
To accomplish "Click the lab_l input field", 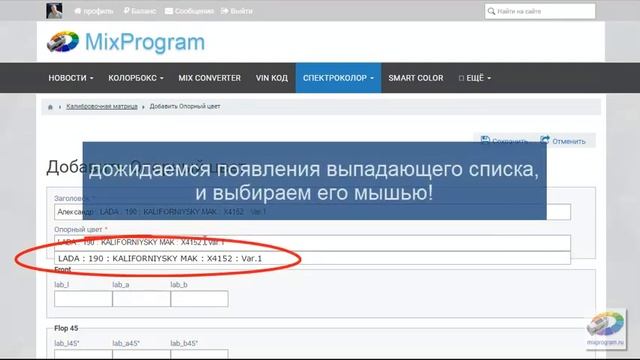I will tap(83, 299).
